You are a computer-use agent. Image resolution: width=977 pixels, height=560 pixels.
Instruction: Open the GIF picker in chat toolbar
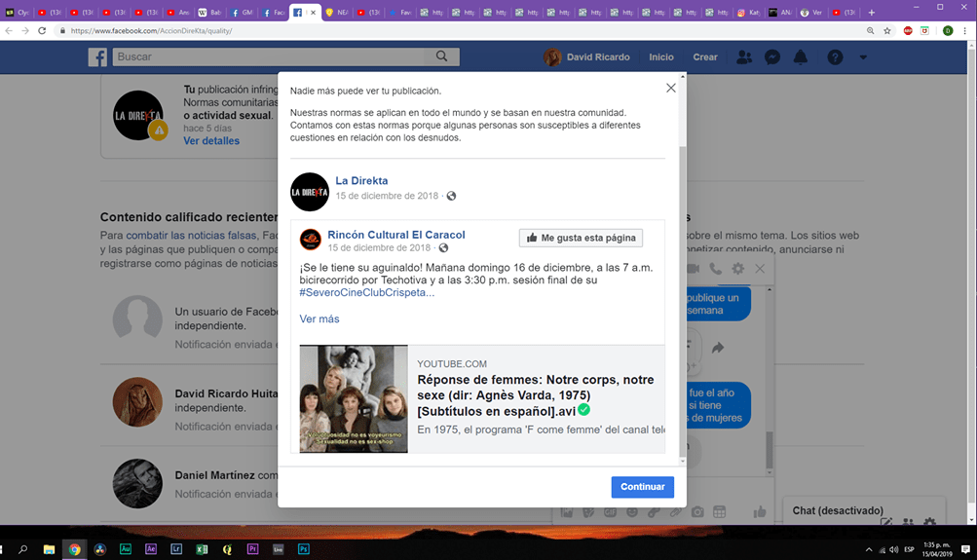610,512
